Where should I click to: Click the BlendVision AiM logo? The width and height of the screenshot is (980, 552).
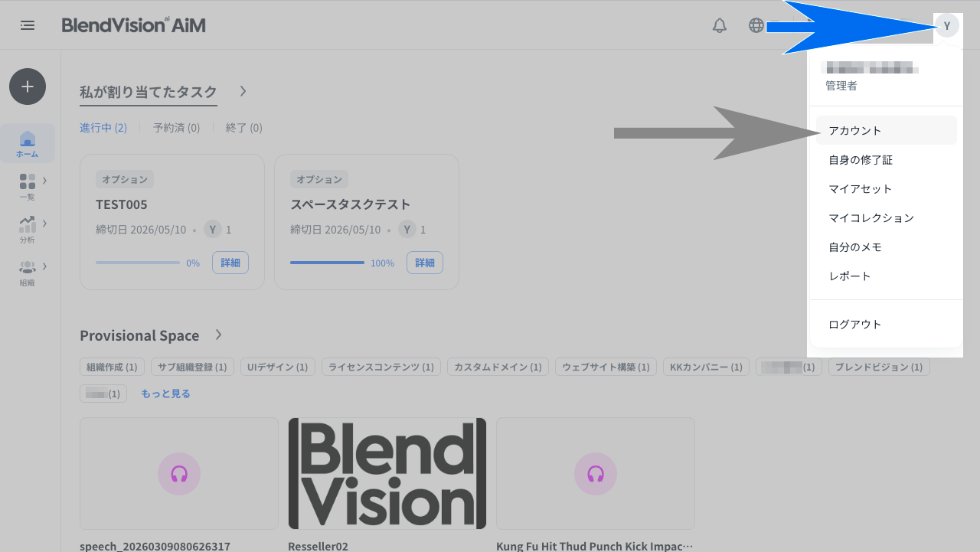pyautogui.click(x=134, y=25)
